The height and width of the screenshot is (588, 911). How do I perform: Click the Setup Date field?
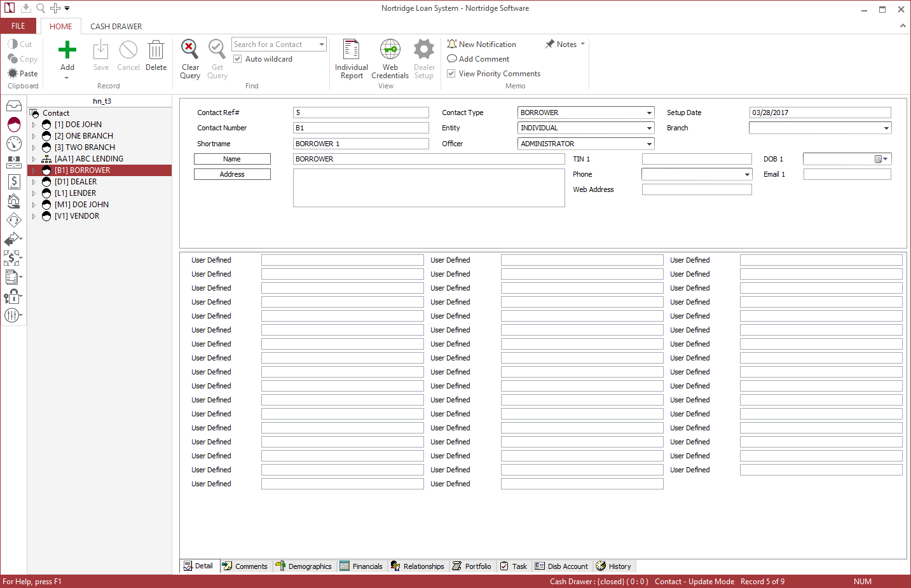pyautogui.click(x=820, y=113)
